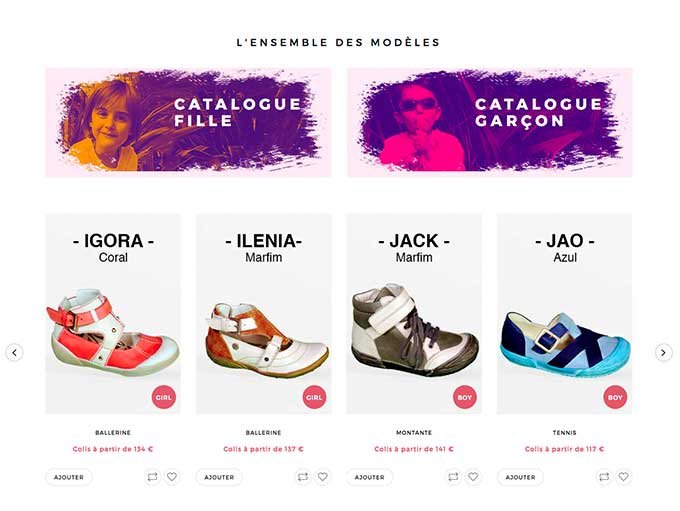Click Ajouter button for JACK Marfim

click(369, 477)
